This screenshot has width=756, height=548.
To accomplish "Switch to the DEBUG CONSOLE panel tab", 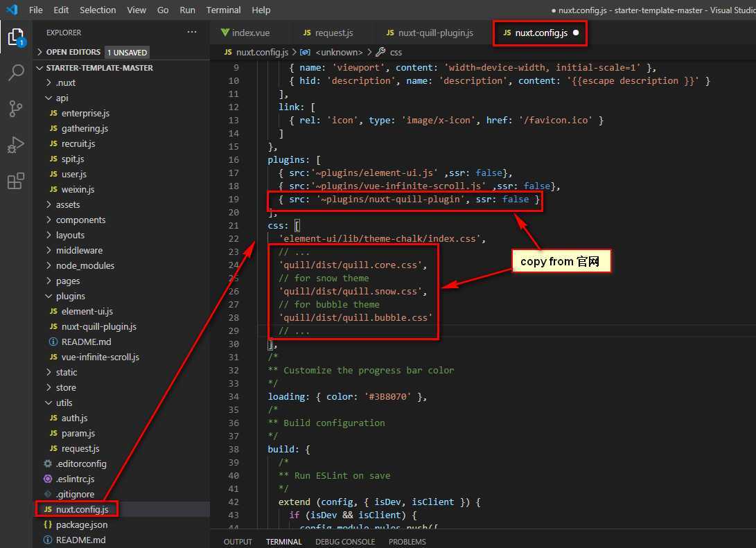I will (x=345, y=542).
